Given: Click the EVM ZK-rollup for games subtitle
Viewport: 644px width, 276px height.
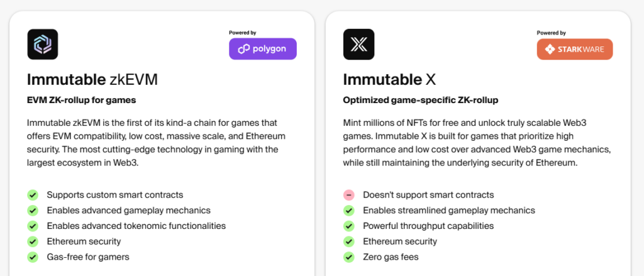Looking at the screenshot, I should coord(81,100).
